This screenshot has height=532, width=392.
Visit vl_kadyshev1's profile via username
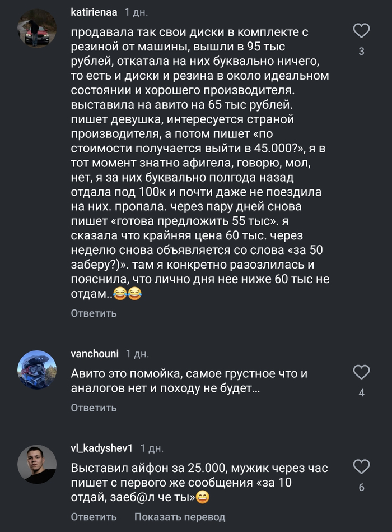(102, 448)
